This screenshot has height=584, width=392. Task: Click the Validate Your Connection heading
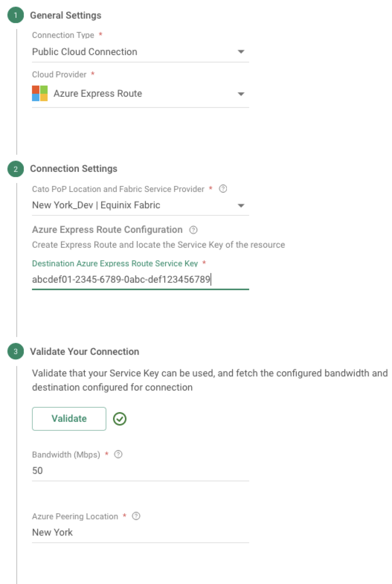coord(84,352)
